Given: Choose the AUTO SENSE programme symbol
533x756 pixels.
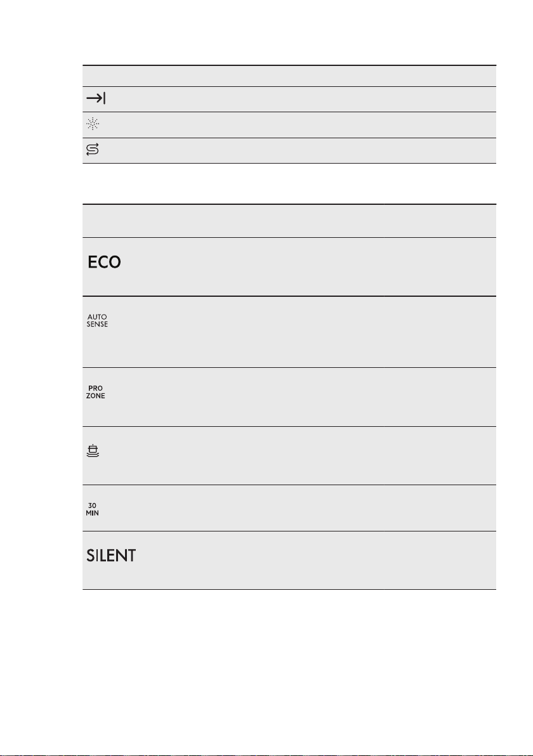Looking at the screenshot, I should [97, 321].
